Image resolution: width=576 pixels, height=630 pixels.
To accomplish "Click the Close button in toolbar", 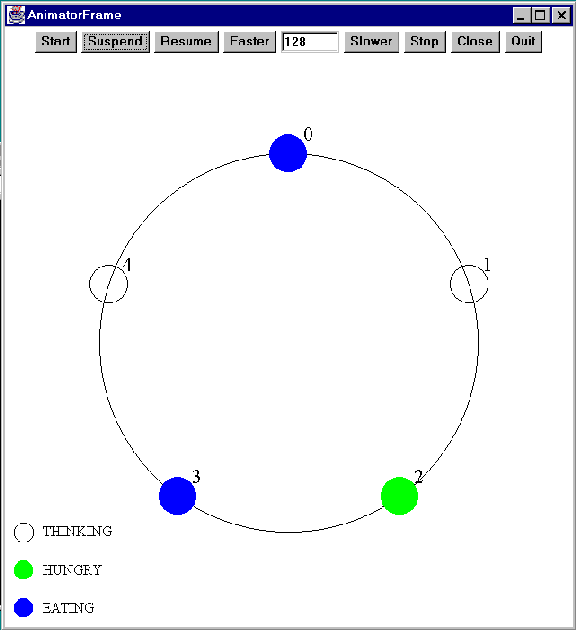I will click(x=475, y=42).
